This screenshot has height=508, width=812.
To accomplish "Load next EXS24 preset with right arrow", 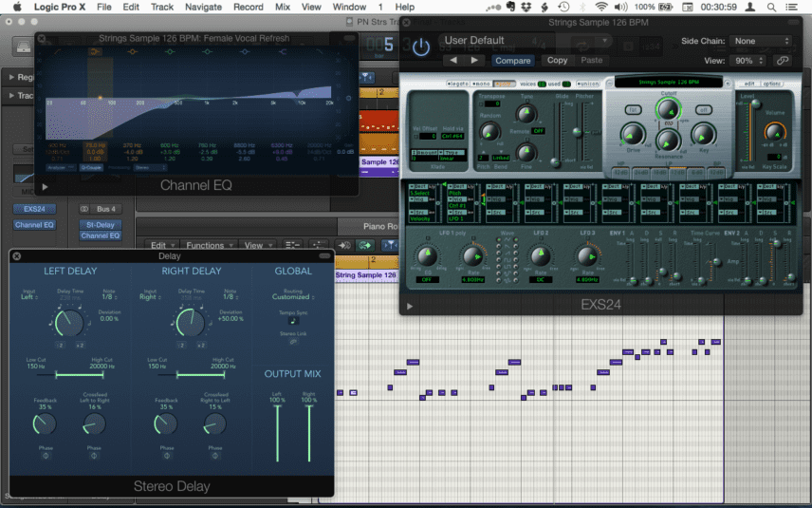I will 474,60.
